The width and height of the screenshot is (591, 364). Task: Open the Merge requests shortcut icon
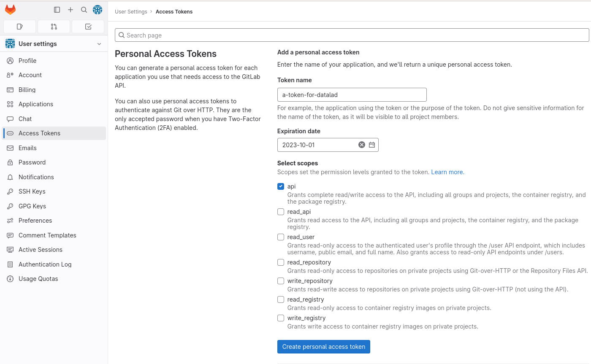[54, 27]
